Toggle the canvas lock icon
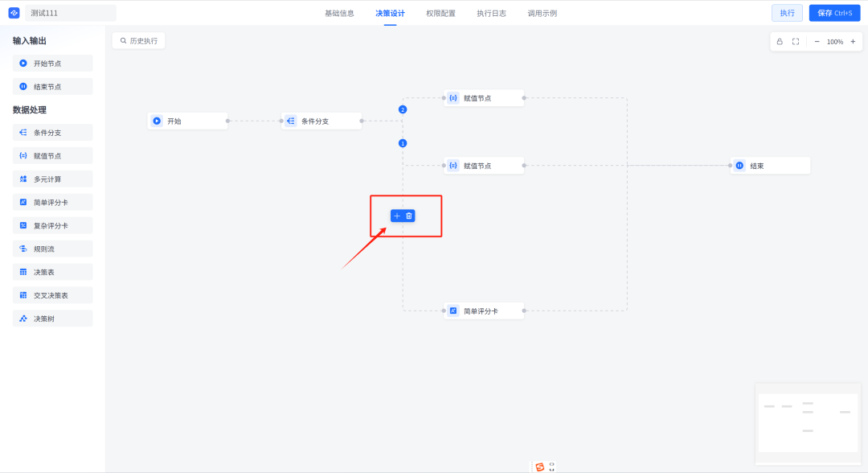 click(x=780, y=42)
